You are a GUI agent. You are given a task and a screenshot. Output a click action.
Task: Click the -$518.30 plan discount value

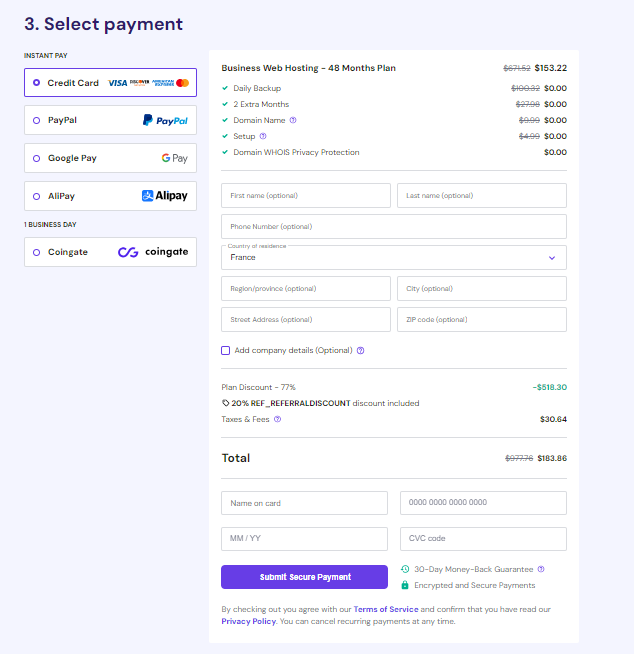[549, 387]
